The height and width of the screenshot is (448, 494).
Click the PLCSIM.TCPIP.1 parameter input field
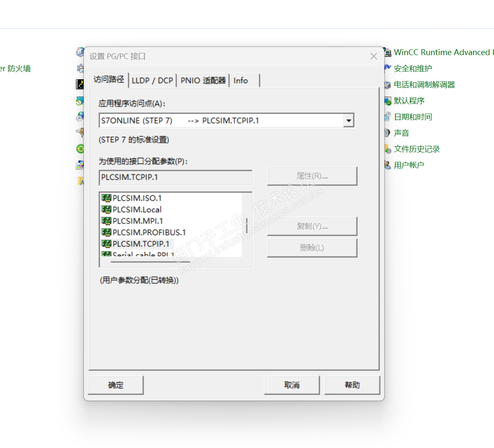(x=176, y=177)
